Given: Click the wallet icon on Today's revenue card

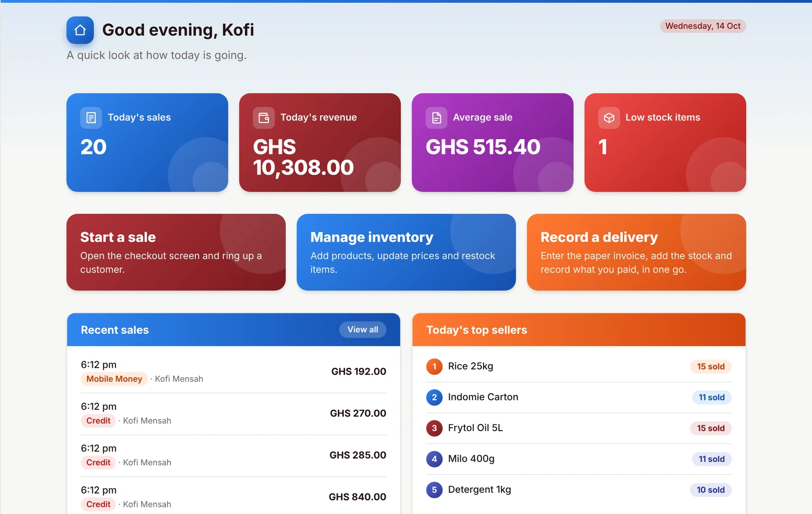Looking at the screenshot, I should [x=264, y=118].
